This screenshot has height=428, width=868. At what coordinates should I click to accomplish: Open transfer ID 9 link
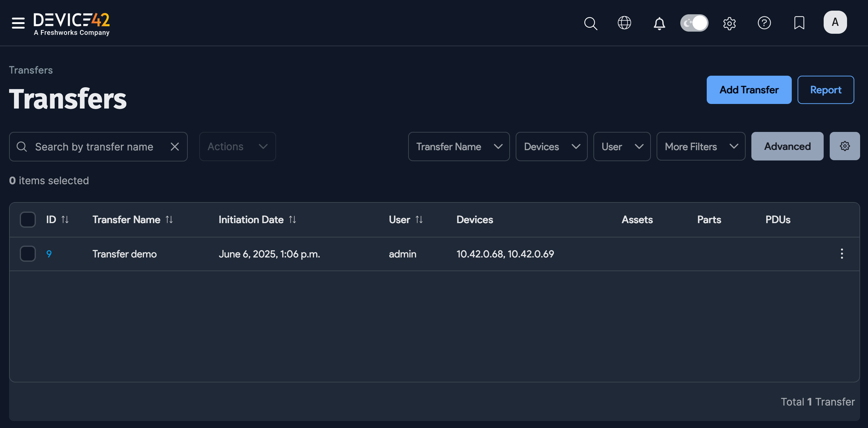click(49, 254)
